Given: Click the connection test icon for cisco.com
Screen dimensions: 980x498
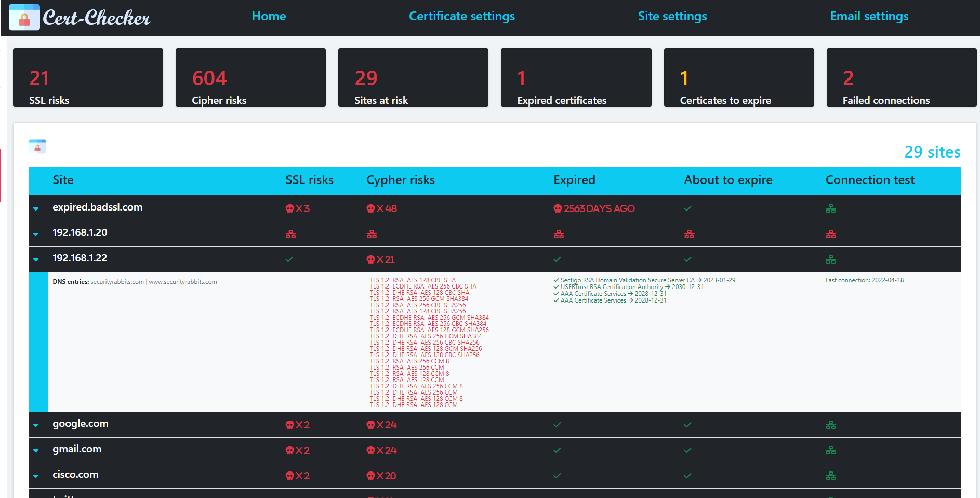Looking at the screenshot, I should 830,476.
